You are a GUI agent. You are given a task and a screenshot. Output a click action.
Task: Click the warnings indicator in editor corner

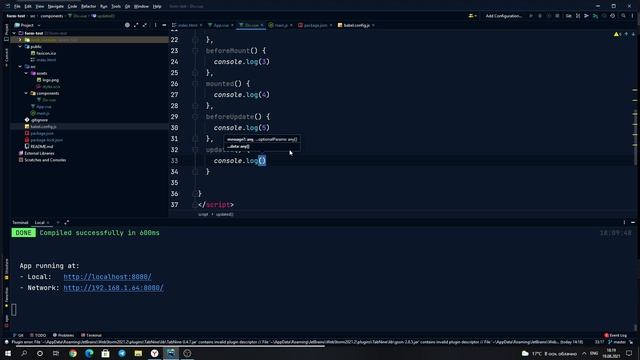coord(617,34)
